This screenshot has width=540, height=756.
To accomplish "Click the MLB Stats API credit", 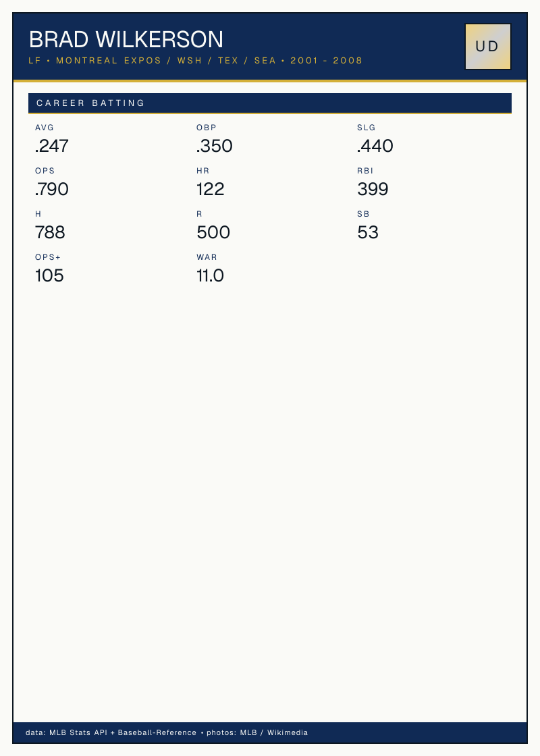I will point(78,732).
